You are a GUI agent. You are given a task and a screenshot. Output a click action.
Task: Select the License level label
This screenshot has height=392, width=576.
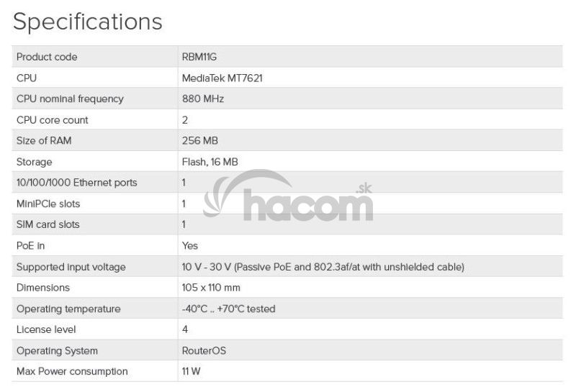[x=46, y=329]
